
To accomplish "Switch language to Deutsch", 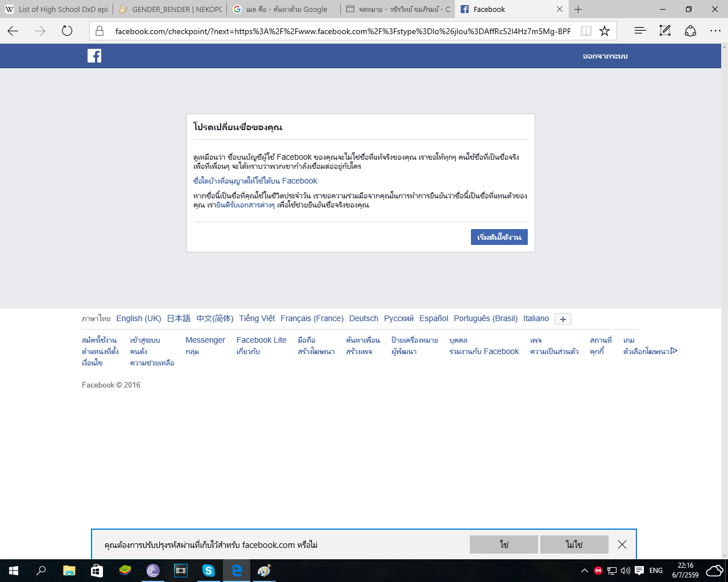I will (x=364, y=318).
